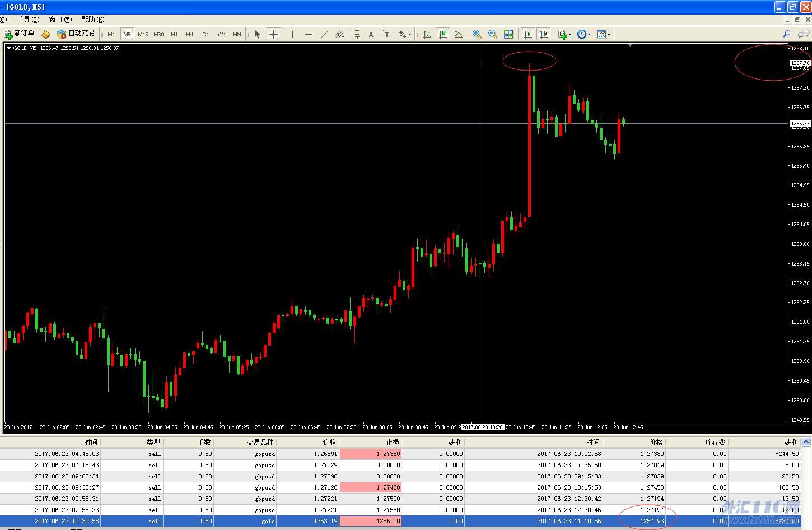Open the Tools (工具) menu
The height and width of the screenshot is (530, 812).
pyautogui.click(x=27, y=20)
